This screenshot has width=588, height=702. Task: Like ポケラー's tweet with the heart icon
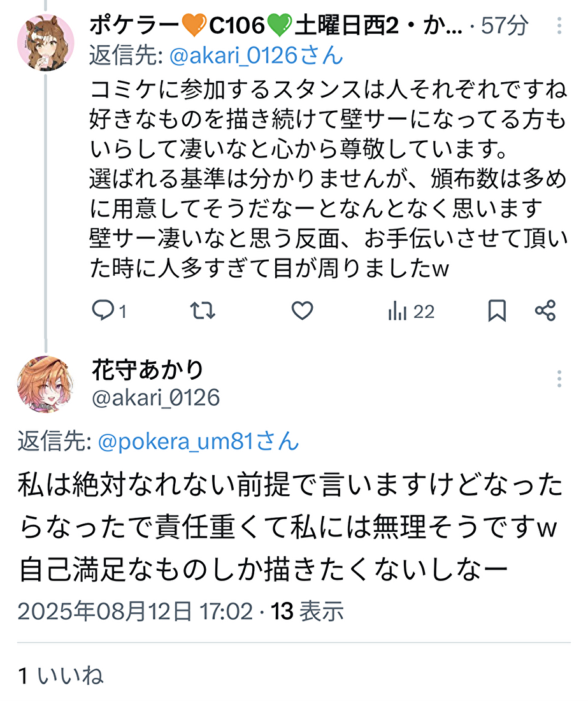pyautogui.click(x=302, y=311)
